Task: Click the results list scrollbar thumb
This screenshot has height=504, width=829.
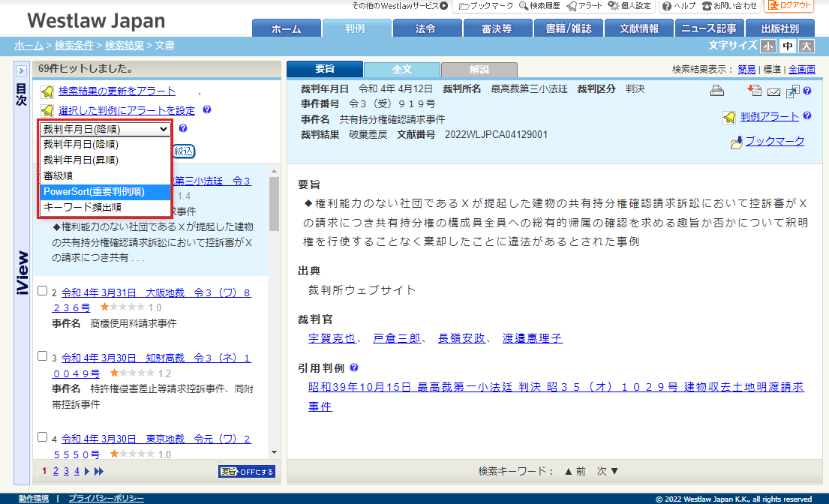Action: click(274, 203)
